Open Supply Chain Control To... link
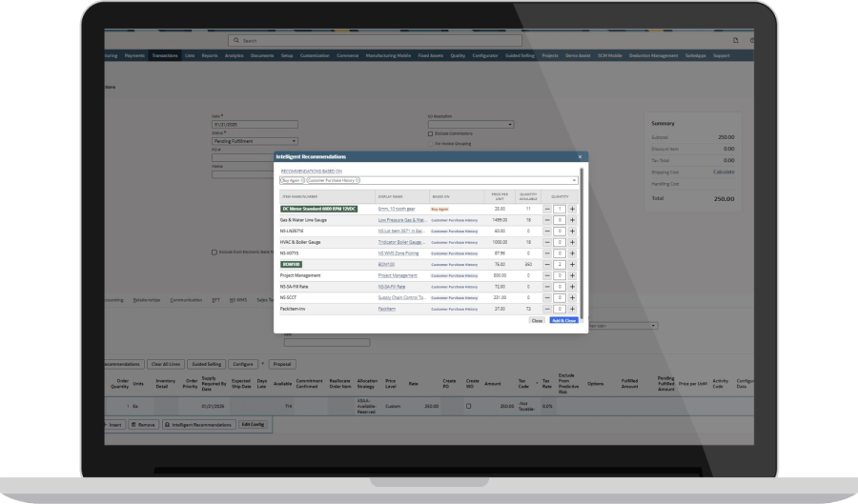Image resolution: width=858 pixels, height=504 pixels. (x=402, y=298)
